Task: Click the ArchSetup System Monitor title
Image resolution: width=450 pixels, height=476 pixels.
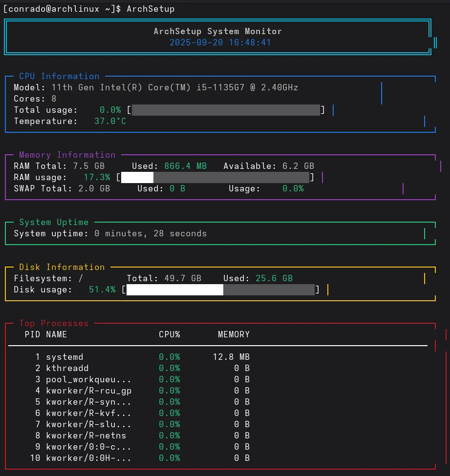Action: [x=218, y=31]
